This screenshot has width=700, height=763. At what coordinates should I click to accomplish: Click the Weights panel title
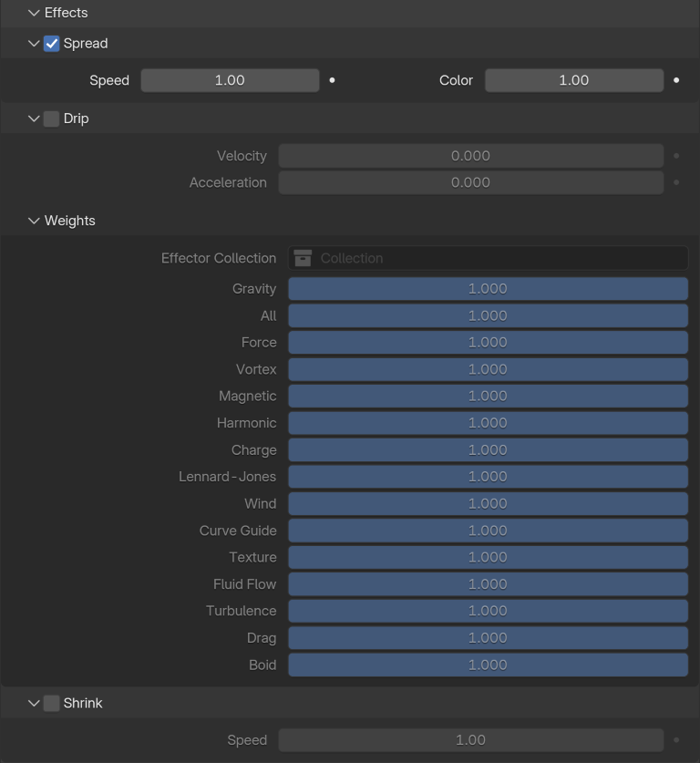point(70,221)
